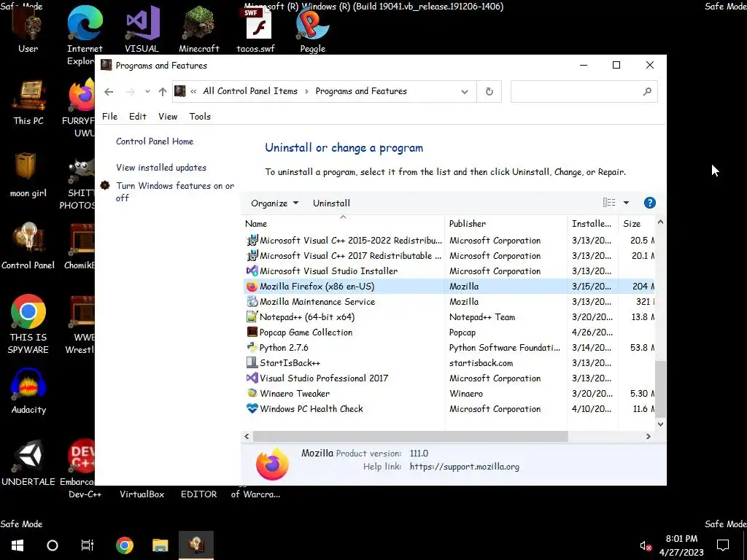The width and height of the screenshot is (747, 560).
Task: Click the Python 2.7.6 row icon
Action: 252,348
